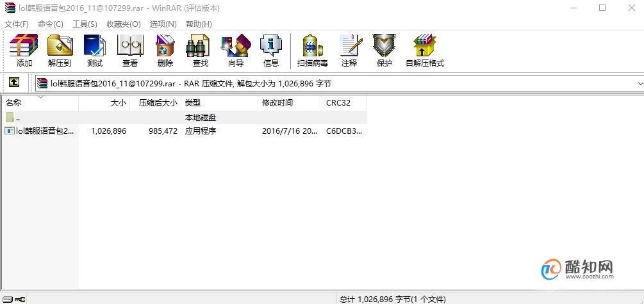The height and width of the screenshot is (304, 644).
Task: Click the archive path address field
Action: [339, 84]
